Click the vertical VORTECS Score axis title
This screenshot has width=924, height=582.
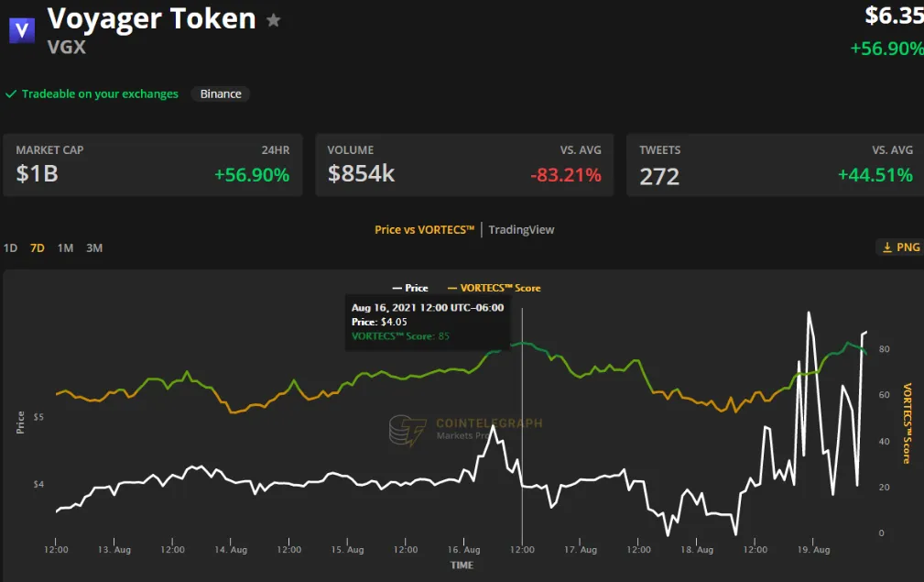tap(907, 423)
